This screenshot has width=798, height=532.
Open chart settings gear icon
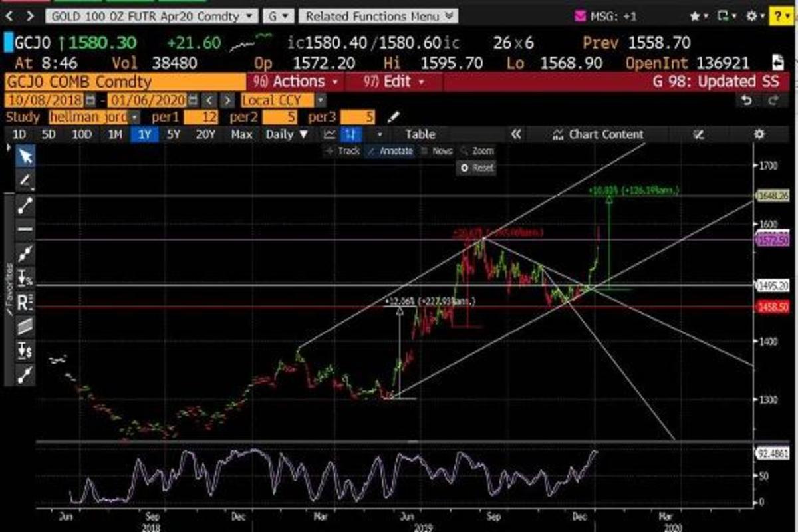[x=759, y=134]
